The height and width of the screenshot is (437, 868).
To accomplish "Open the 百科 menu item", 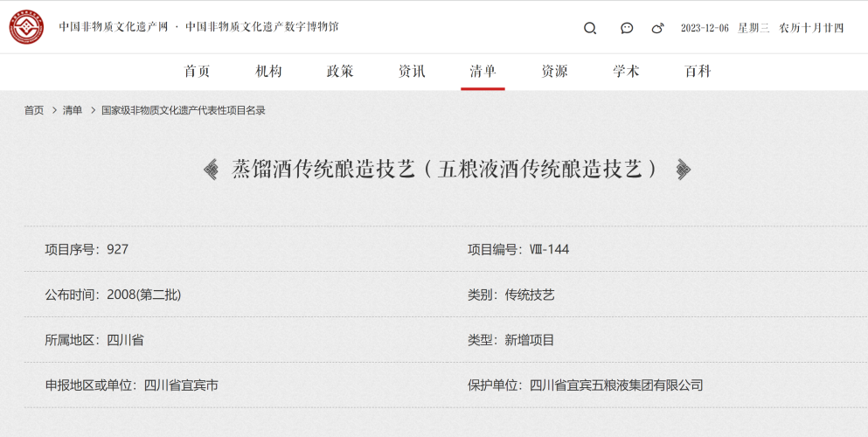I will 698,72.
